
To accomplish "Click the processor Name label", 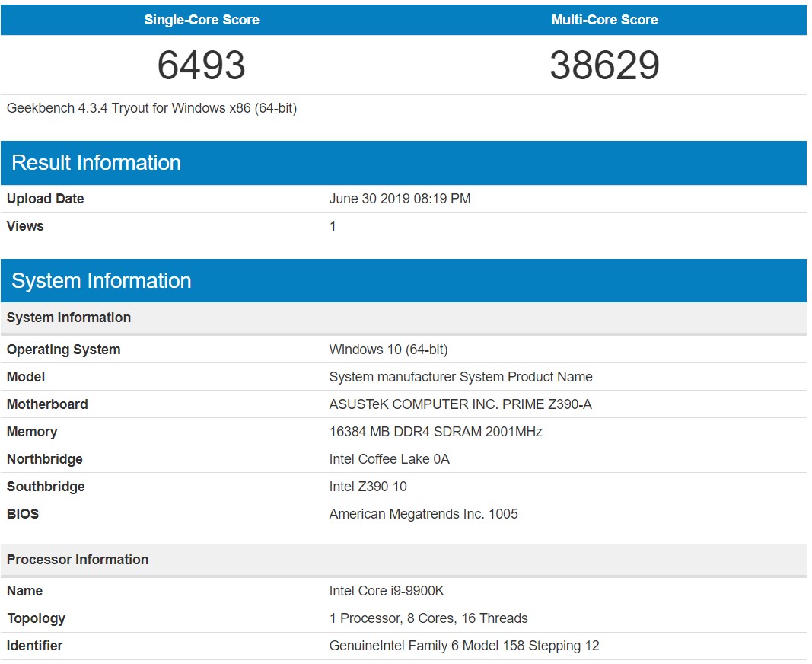I will [x=25, y=591].
